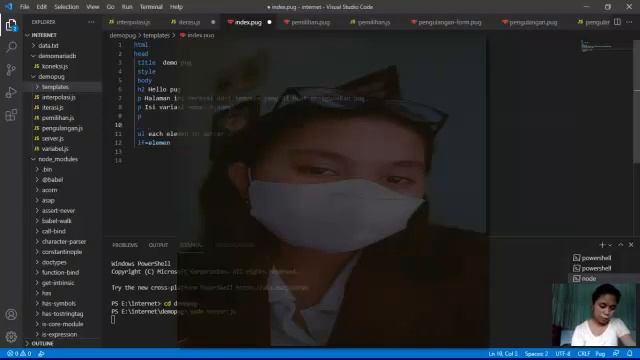The width and height of the screenshot is (640, 360).
Task: Click the CRLF line ending indicator
Action: [x=584, y=354]
